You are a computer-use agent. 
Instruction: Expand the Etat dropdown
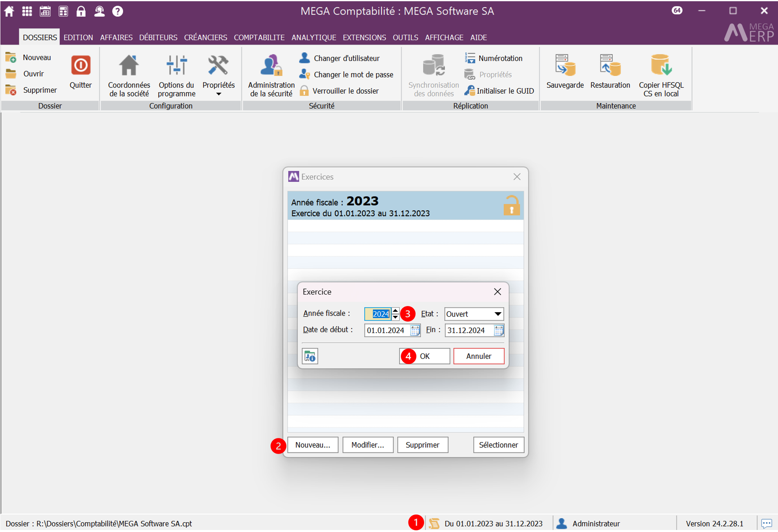pos(498,314)
